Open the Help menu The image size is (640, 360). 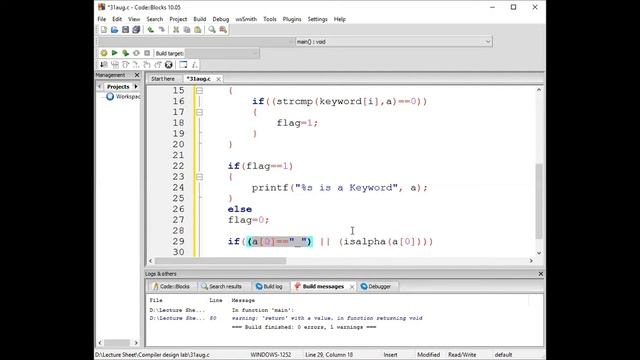[340, 19]
